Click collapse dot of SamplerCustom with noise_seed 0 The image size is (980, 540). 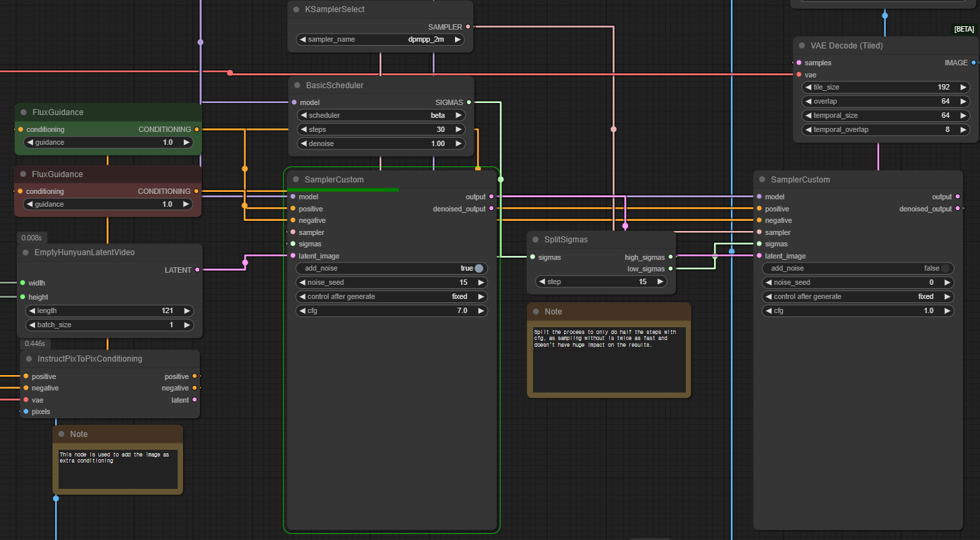pyautogui.click(x=761, y=180)
